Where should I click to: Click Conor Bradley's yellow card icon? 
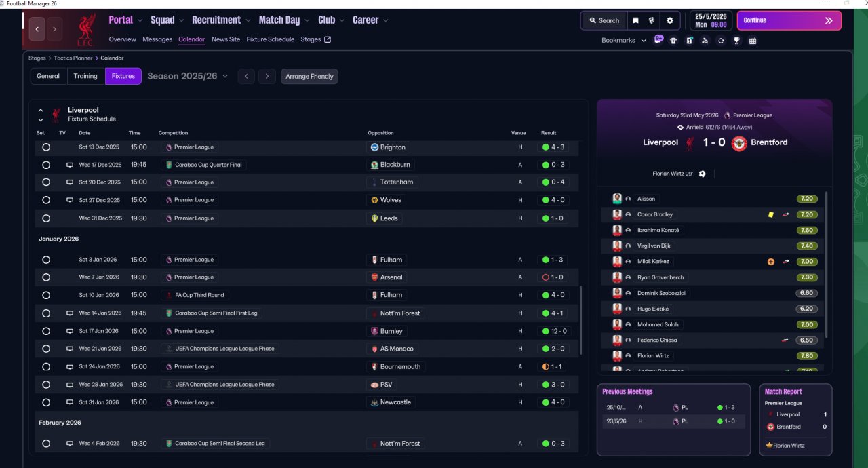pos(770,214)
